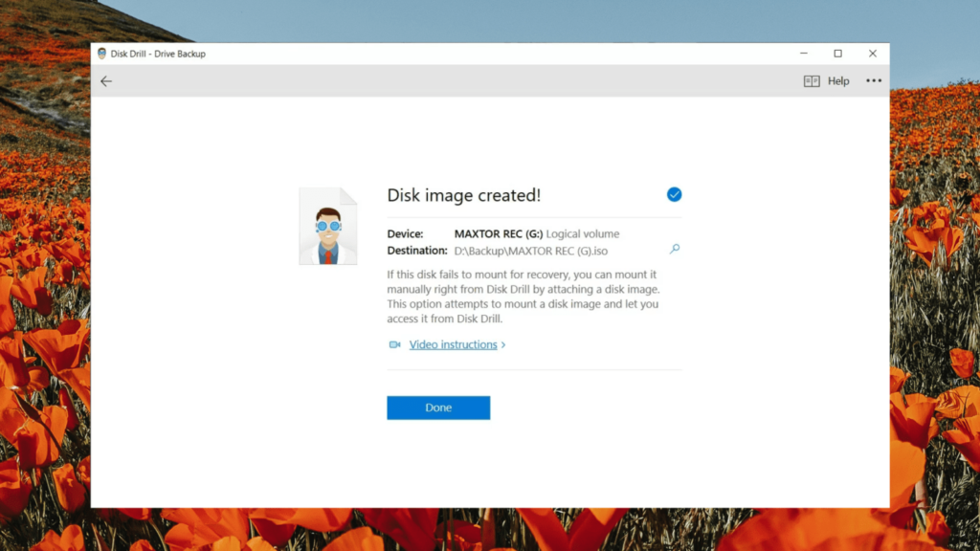Click the Device: field label

(x=406, y=233)
